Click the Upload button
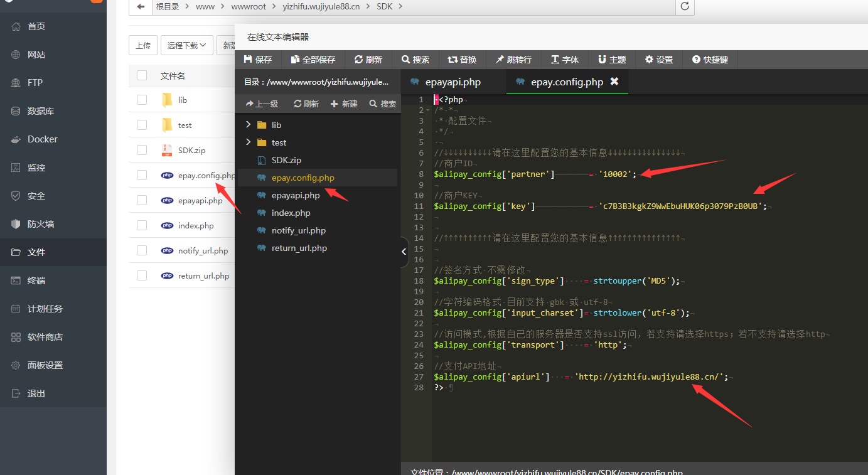The height and width of the screenshot is (475, 868). click(143, 45)
